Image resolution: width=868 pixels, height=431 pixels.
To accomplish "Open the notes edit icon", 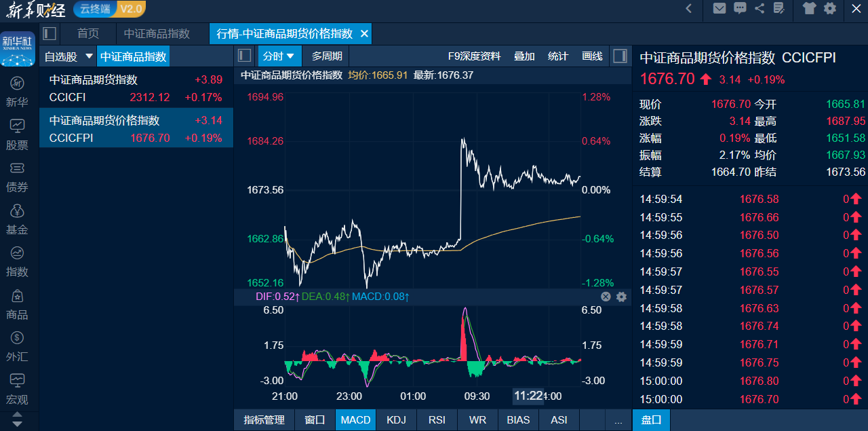I will coord(779,9).
